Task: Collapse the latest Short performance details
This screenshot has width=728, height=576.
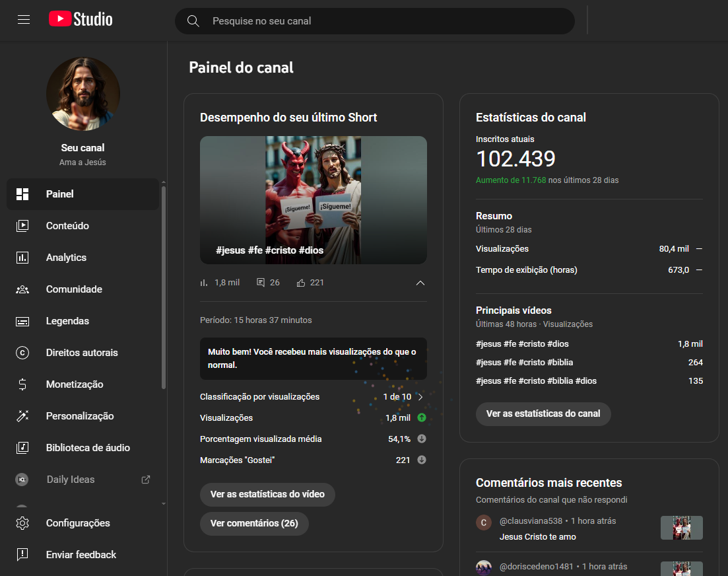Action: 420,283
